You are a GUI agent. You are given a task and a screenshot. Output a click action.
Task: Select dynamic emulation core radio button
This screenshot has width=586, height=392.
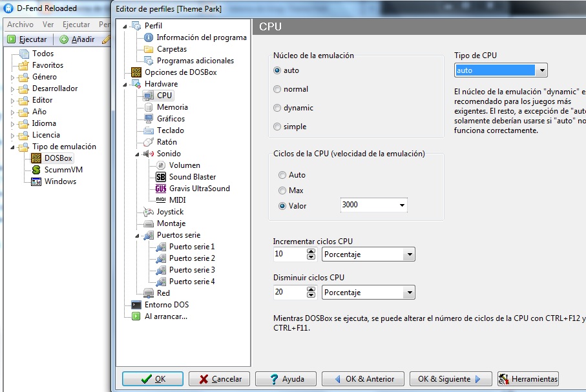tap(277, 108)
